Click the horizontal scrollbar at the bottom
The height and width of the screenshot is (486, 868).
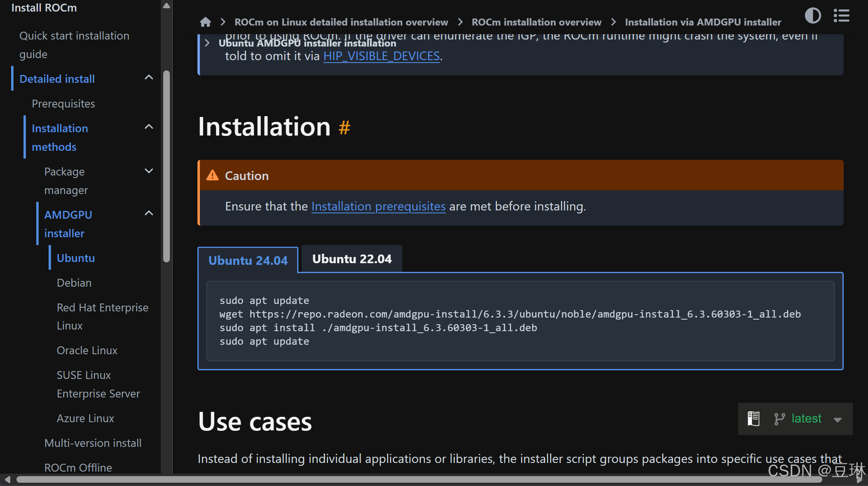tap(412, 479)
